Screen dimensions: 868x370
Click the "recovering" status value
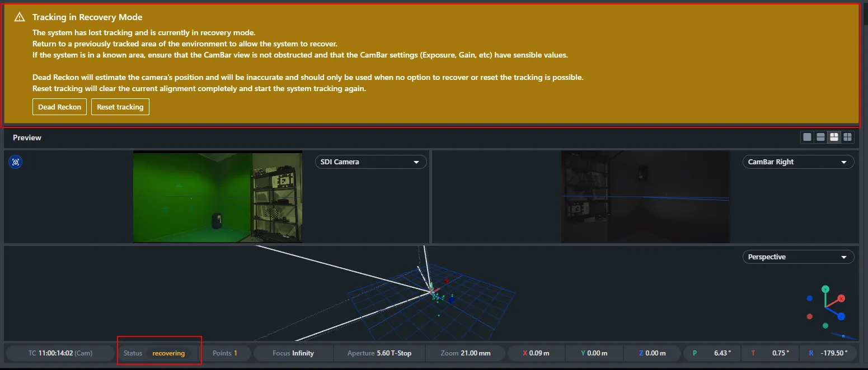[168, 353]
